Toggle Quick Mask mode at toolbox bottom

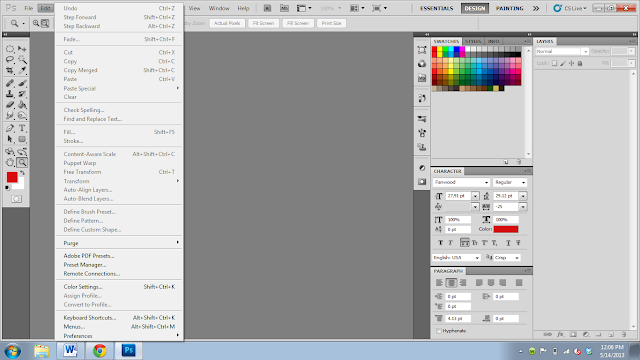click(16, 199)
